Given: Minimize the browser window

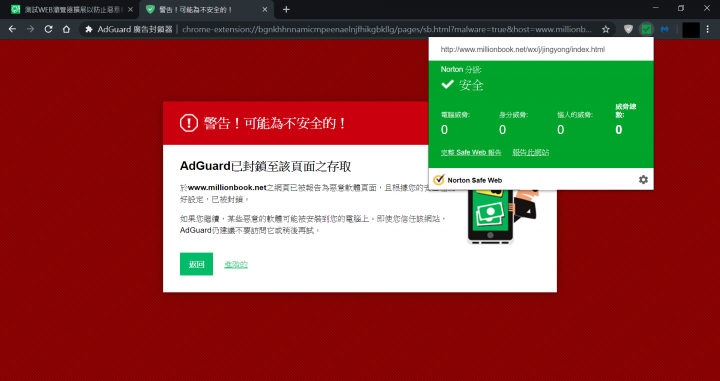Looking at the screenshot, I should pos(656,8).
